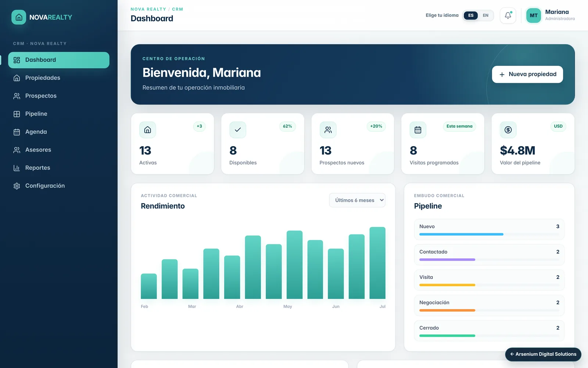Select Configuración in the sidebar
Viewport: 588px width, 368px height.
[x=59, y=186]
